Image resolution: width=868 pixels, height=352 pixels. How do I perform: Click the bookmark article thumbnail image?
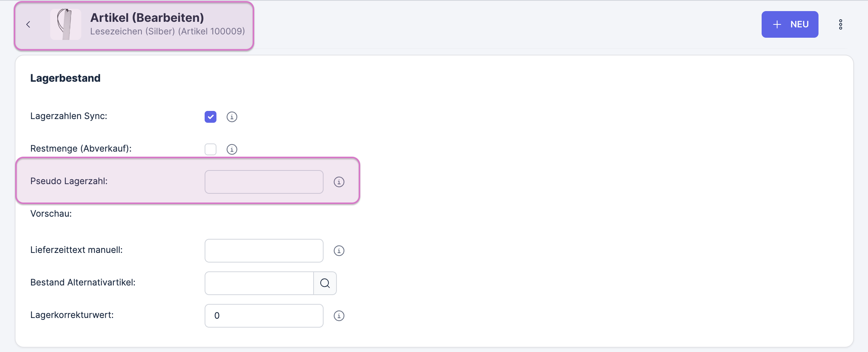point(65,24)
